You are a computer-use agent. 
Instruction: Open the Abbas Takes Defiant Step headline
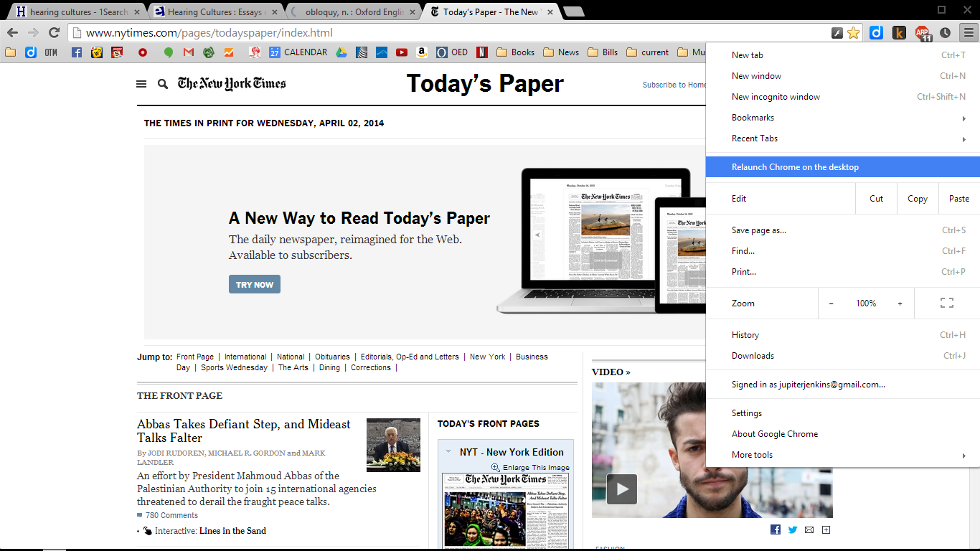pos(244,430)
